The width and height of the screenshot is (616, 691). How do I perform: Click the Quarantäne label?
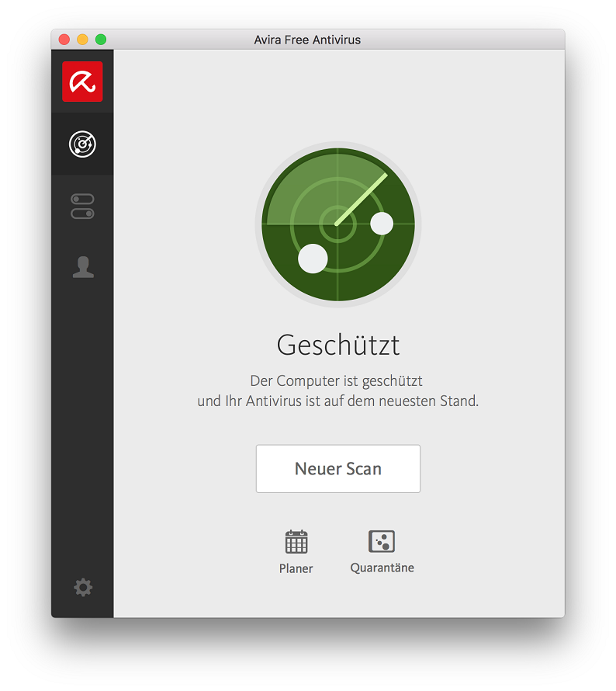pos(382,568)
